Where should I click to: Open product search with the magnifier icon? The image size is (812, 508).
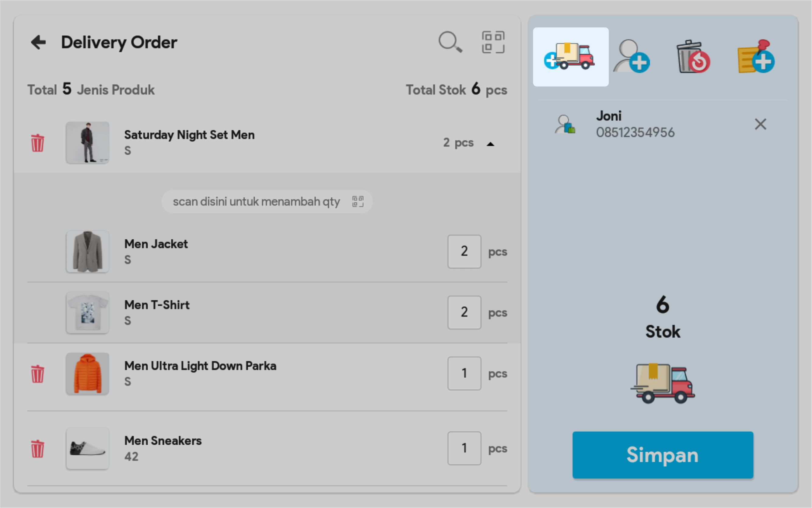pos(450,42)
